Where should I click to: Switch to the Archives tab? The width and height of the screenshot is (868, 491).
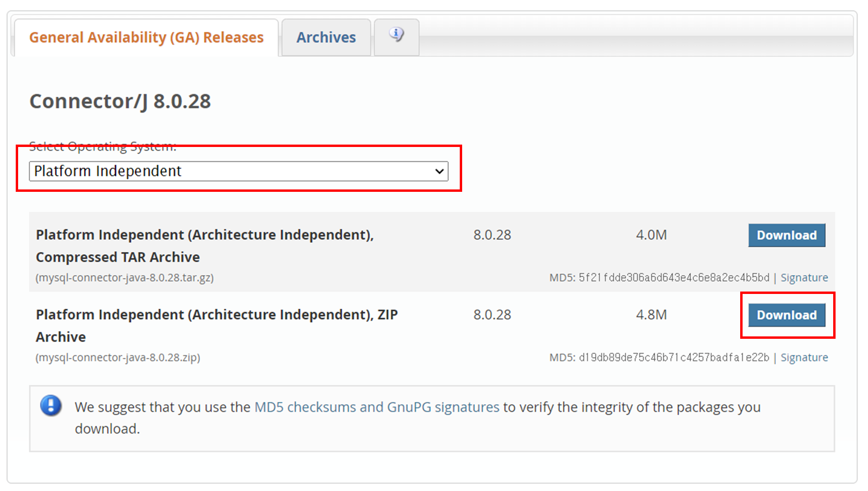click(326, 37)
